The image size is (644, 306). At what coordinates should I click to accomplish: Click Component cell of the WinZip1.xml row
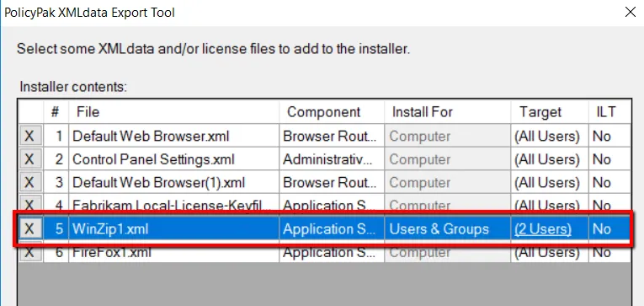(x=332, y=229)
